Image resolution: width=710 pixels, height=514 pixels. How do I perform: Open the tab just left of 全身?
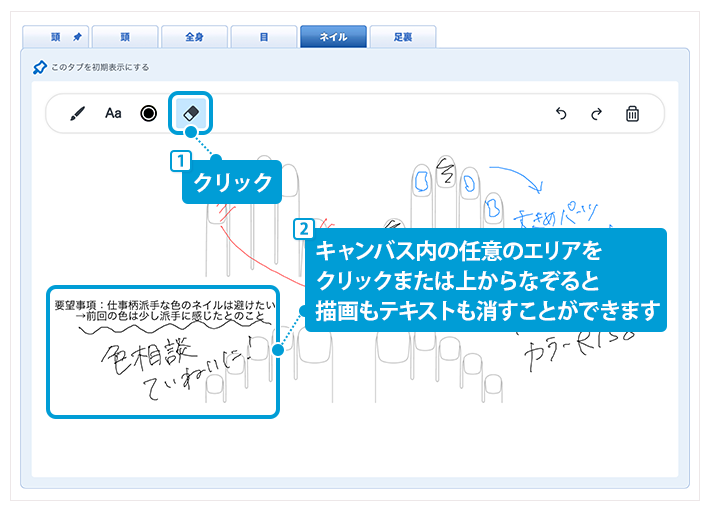point(125,37)
